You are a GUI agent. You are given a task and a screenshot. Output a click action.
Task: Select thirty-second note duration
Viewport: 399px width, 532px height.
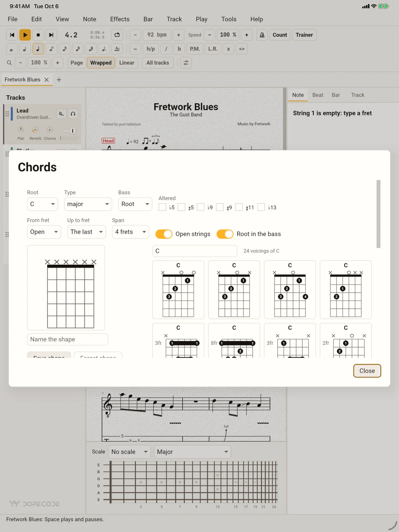[x=78, y=49]
